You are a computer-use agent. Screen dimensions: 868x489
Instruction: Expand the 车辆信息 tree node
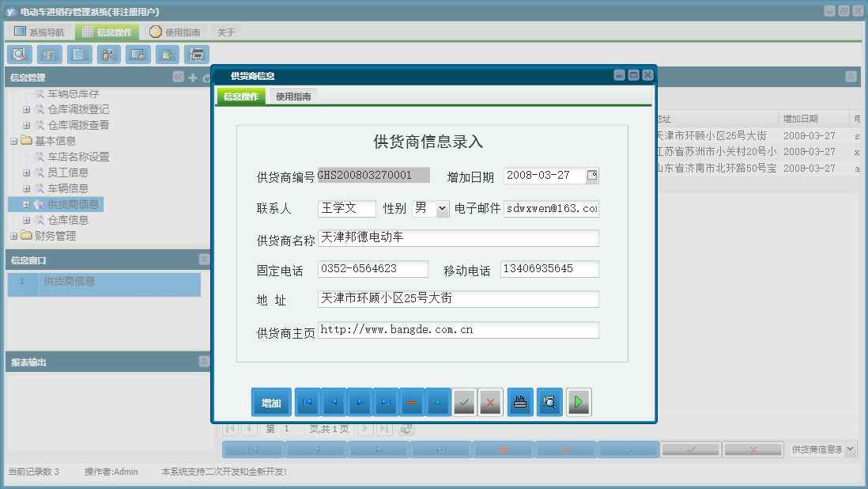coord(27,189)
